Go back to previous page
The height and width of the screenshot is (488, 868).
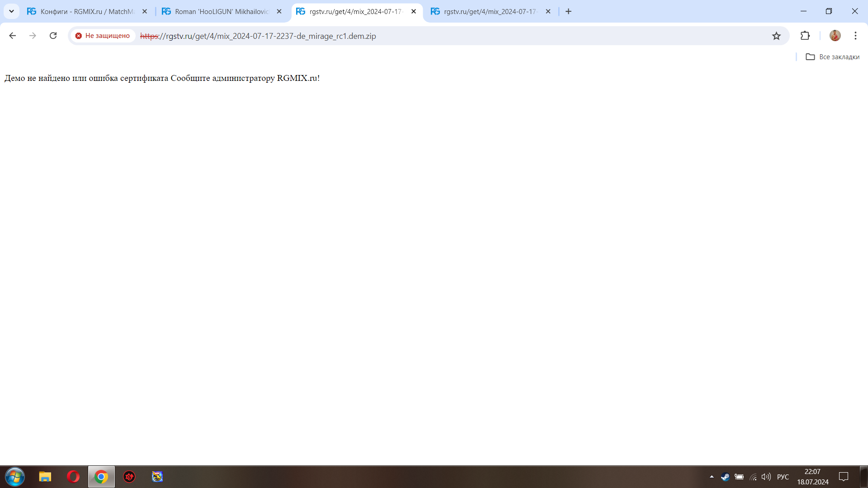tap(13, 36)
